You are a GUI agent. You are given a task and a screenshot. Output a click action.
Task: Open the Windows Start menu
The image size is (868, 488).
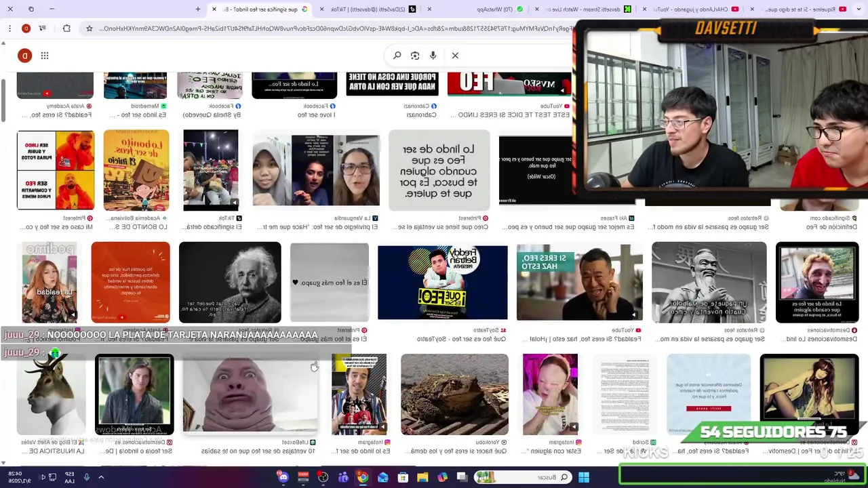584,477
